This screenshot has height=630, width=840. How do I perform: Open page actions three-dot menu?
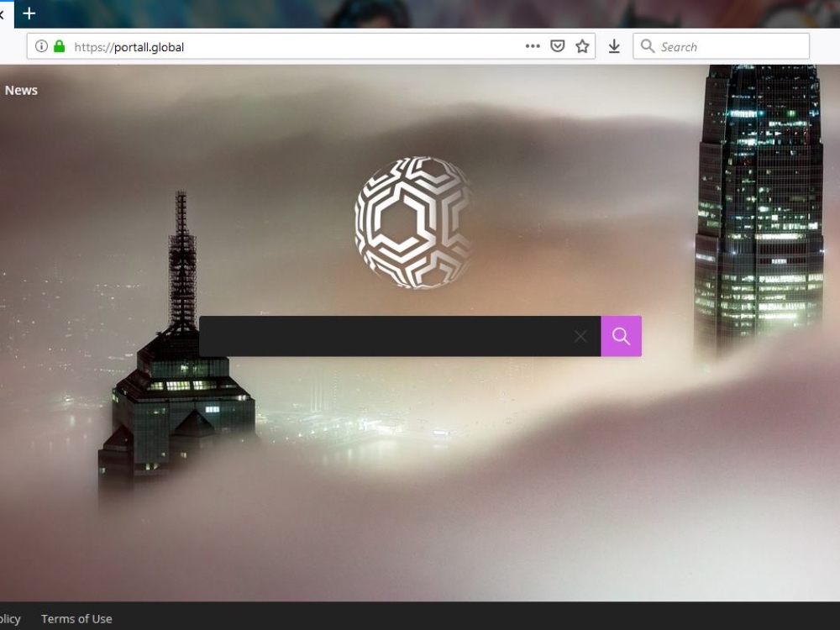(x=533, y=47)
